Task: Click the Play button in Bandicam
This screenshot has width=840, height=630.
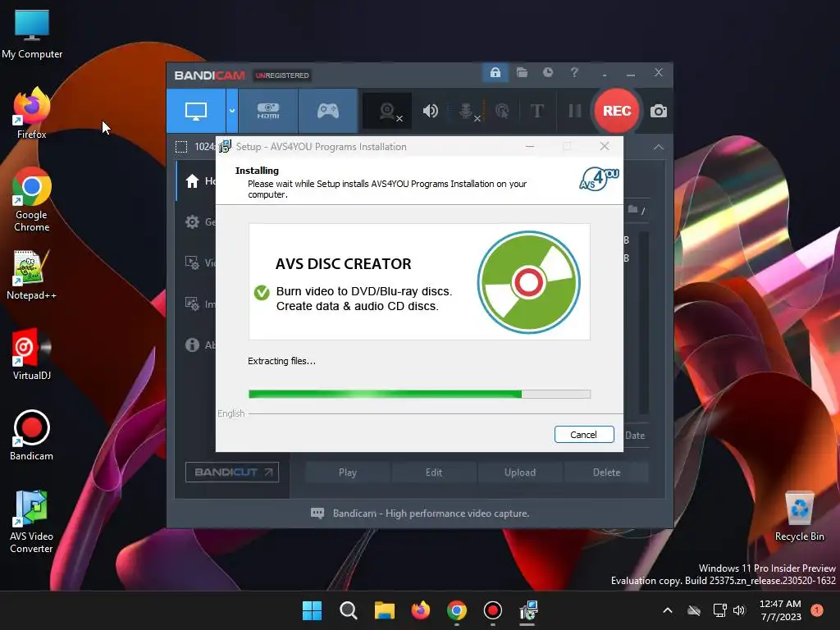Action: click(x=348, y=472)
